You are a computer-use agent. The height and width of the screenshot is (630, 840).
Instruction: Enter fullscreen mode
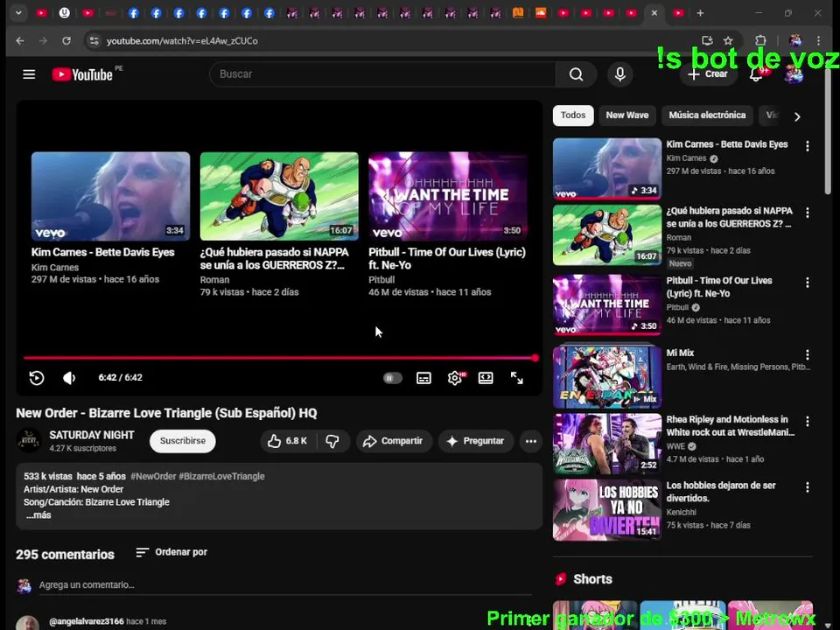pos(517,378)
